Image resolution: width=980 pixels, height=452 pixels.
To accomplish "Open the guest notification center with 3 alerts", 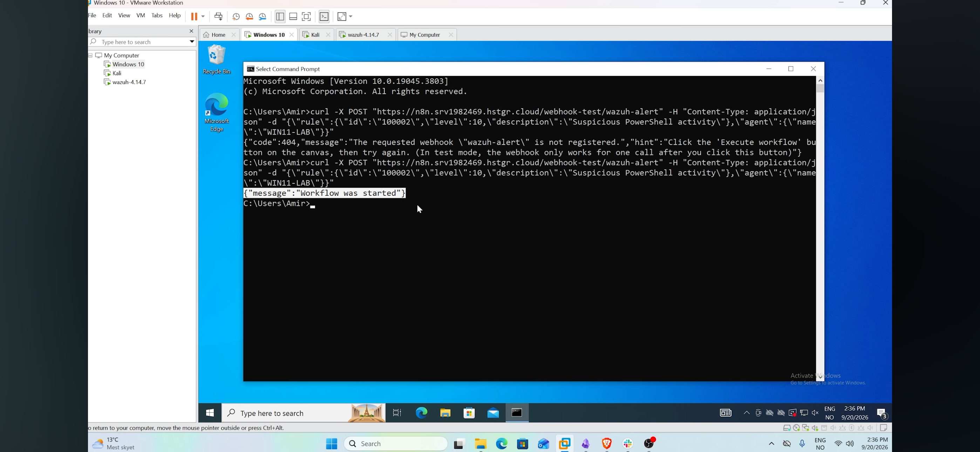I will 882,413.
